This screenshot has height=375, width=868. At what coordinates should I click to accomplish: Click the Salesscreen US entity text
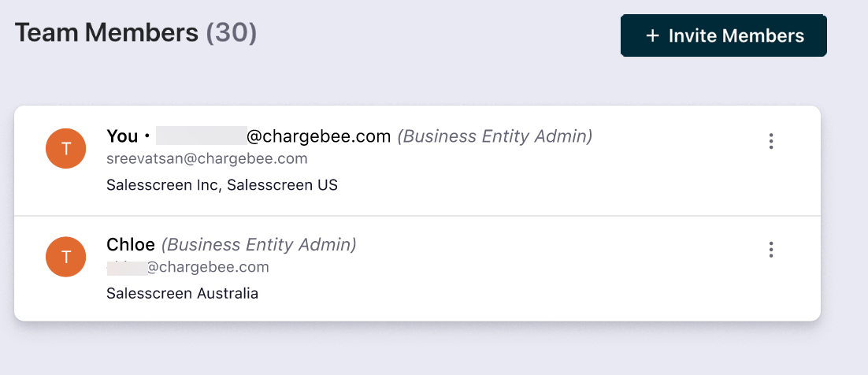283,186
